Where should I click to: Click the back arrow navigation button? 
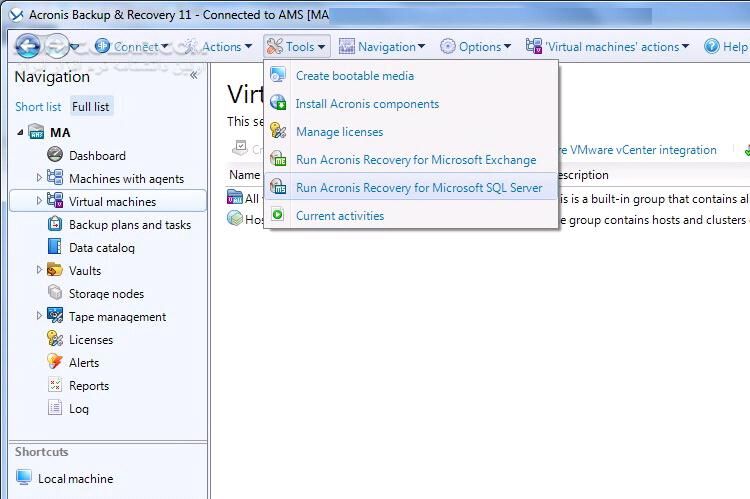27,46
